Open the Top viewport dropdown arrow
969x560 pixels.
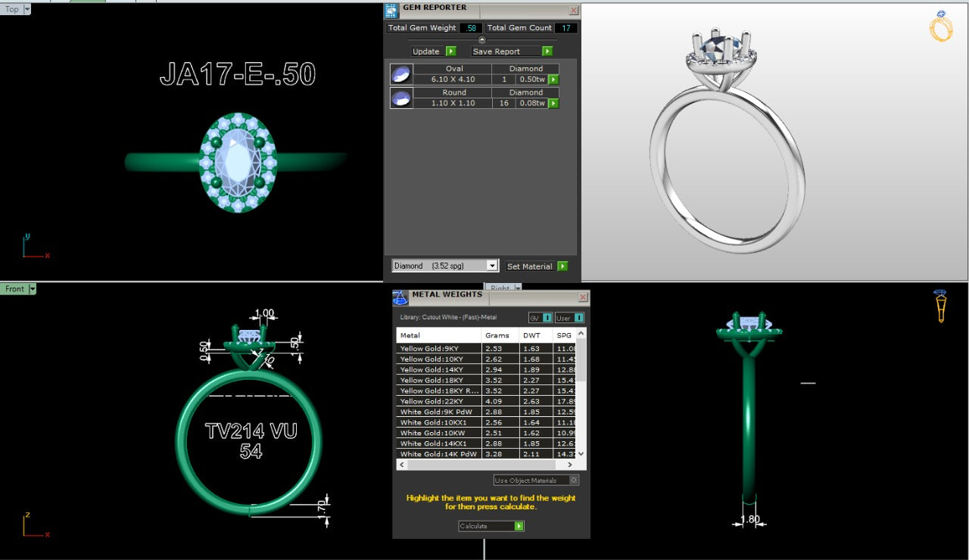tap(27, 9)
